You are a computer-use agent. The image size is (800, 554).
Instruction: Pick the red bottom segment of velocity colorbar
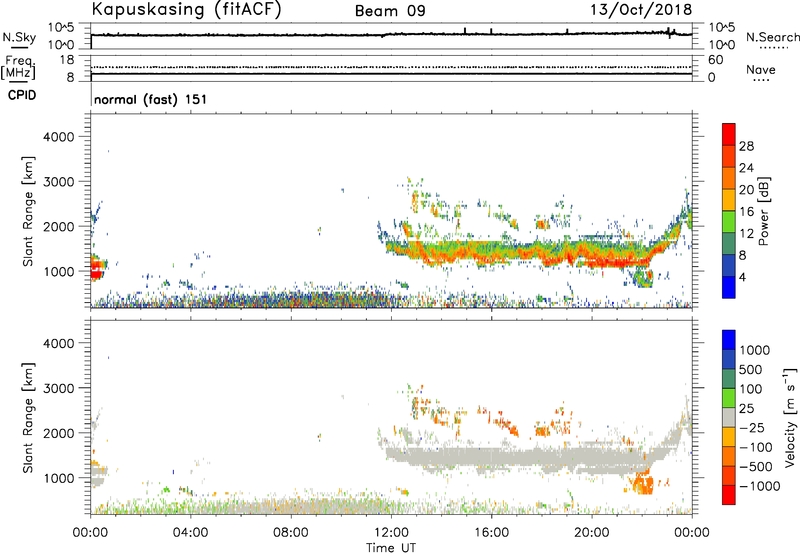729,495
